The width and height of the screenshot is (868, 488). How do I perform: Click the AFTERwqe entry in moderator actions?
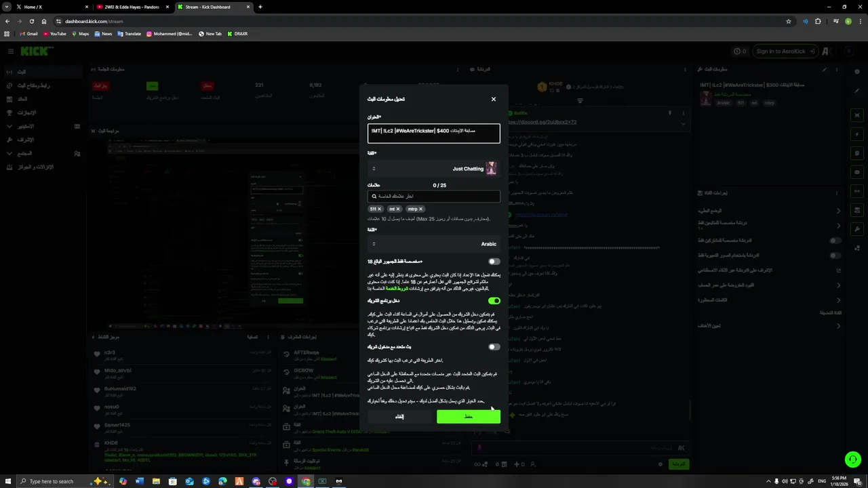pos(307,352)
